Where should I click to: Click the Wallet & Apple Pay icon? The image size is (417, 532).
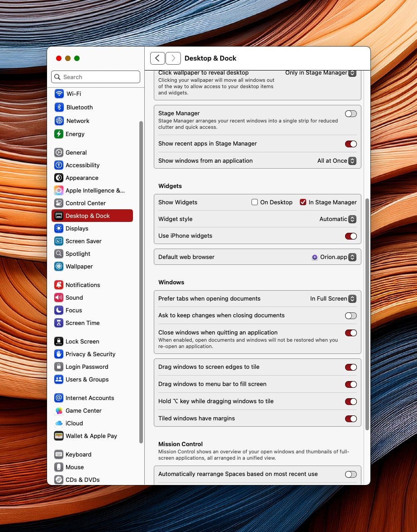(58, 436)
